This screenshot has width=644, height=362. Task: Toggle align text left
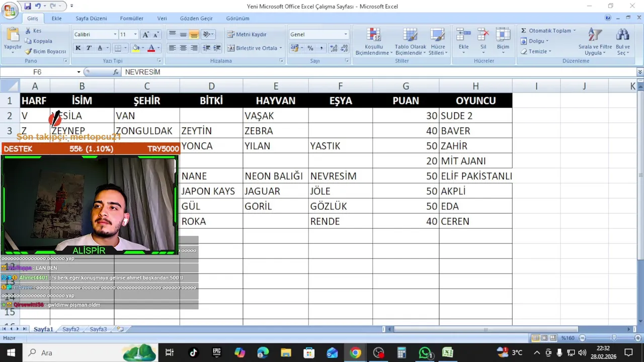click(172, 48)
